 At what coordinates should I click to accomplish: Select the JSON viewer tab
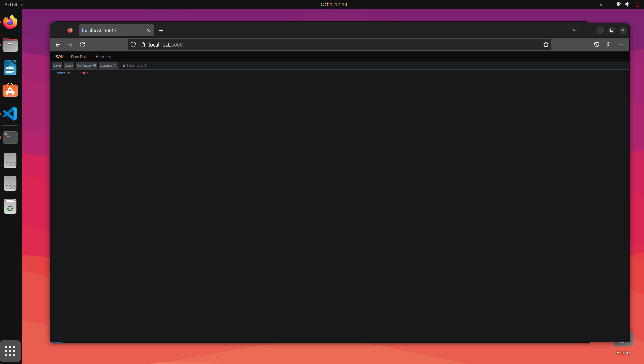[59, 57]
